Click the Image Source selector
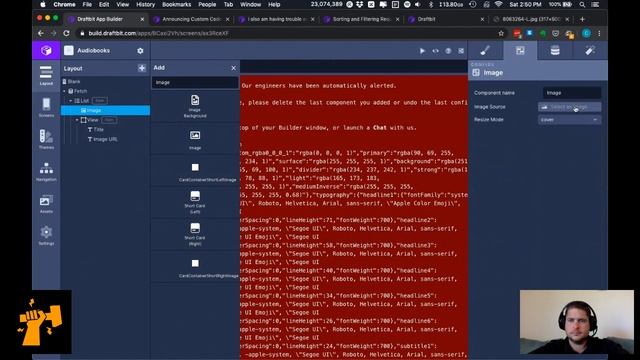The image size is (640, 360). (569, 107)
